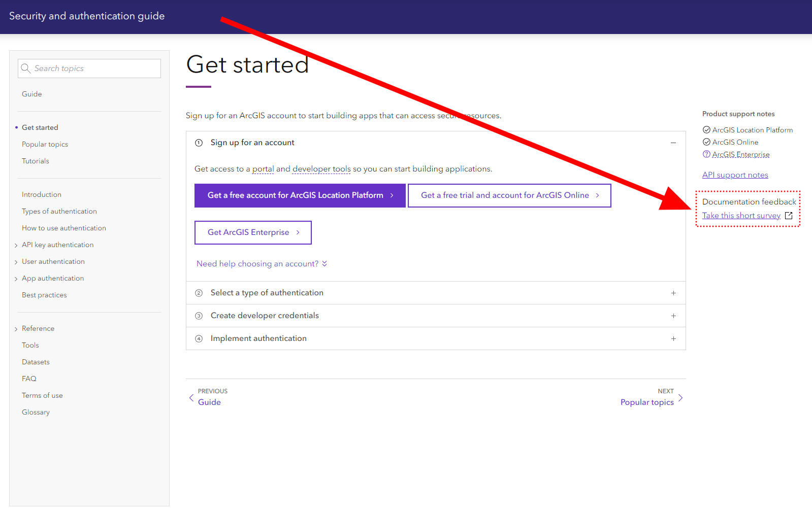Expand Reference in sidebar
Screen dimensions: 812x514
click(16, 329)
